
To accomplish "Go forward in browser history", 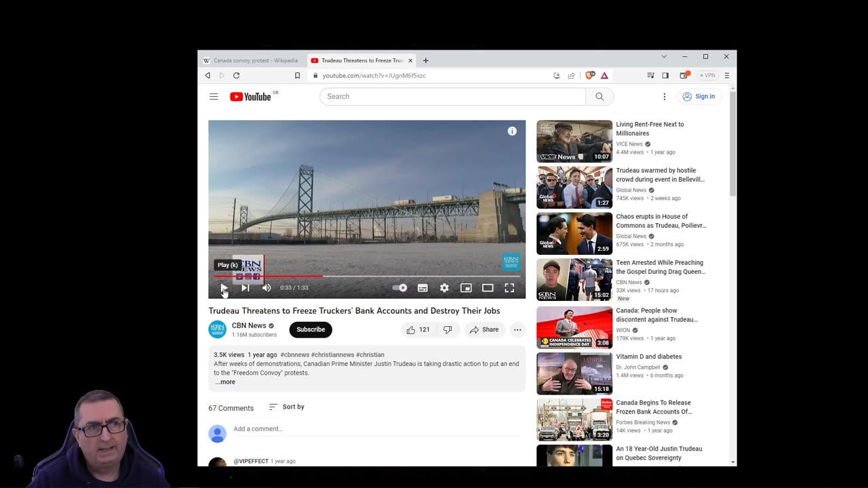I will pyautogui.click(x=222, y=75).
